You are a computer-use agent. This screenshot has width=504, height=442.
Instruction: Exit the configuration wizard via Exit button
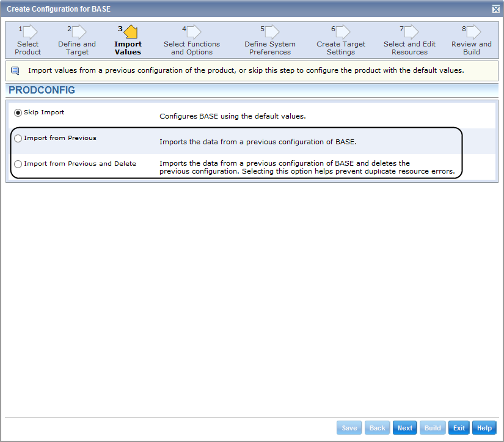pos(459,427)
